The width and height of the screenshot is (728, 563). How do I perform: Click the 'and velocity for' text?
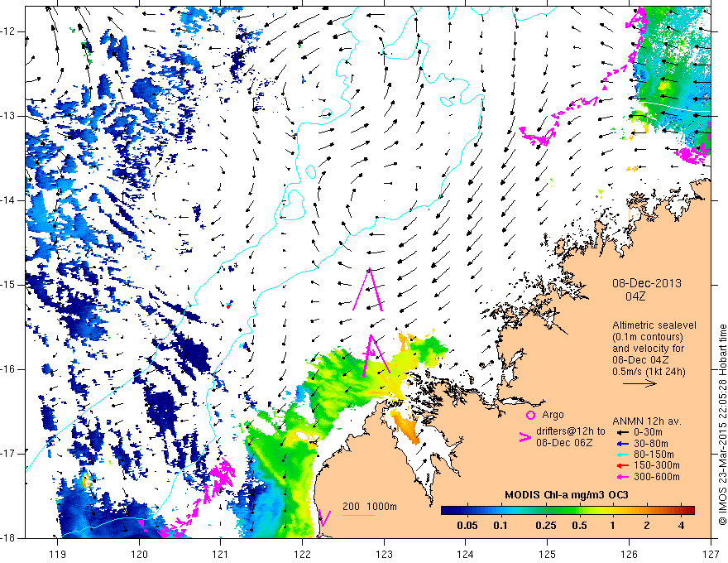648,349
